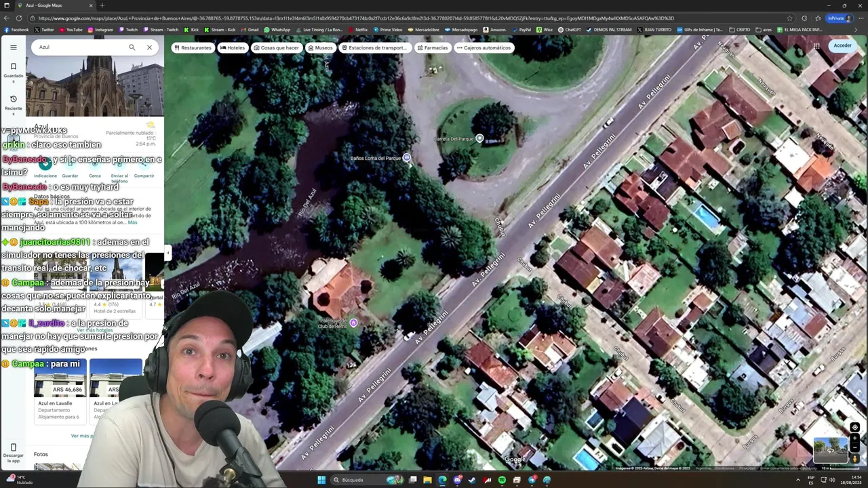Open Microsoft Edge in taskbar
Image resolution: width=868 pixels, height=488 pixels.
point(442,480)
